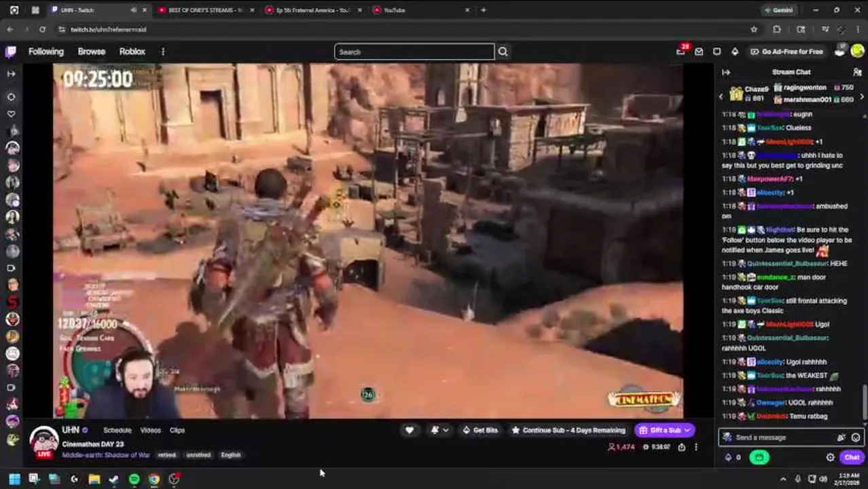Screen dimensions: 868x489
Task: Click Continue Sub - 4 Days Remaining
Action: pos(568,430)
